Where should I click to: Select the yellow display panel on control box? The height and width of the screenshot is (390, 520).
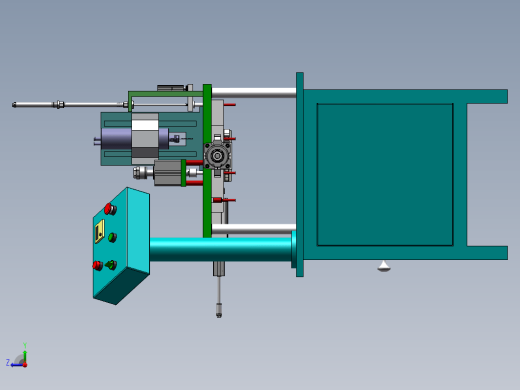point(100,231)
